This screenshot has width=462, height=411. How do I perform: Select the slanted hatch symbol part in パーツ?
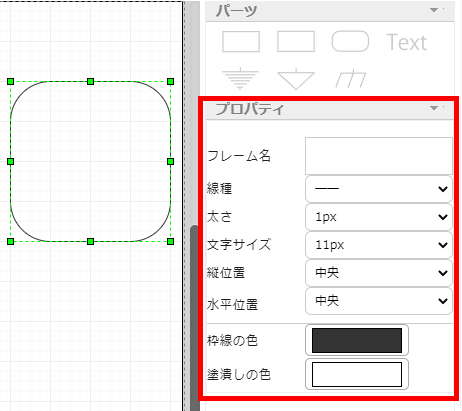tap(350, 79)
